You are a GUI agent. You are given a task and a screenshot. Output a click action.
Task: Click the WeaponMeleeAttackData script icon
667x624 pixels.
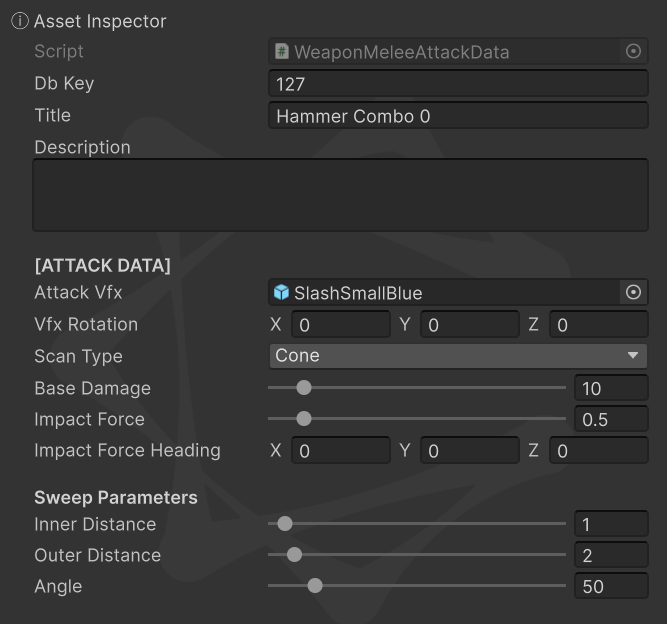point(283,52)
